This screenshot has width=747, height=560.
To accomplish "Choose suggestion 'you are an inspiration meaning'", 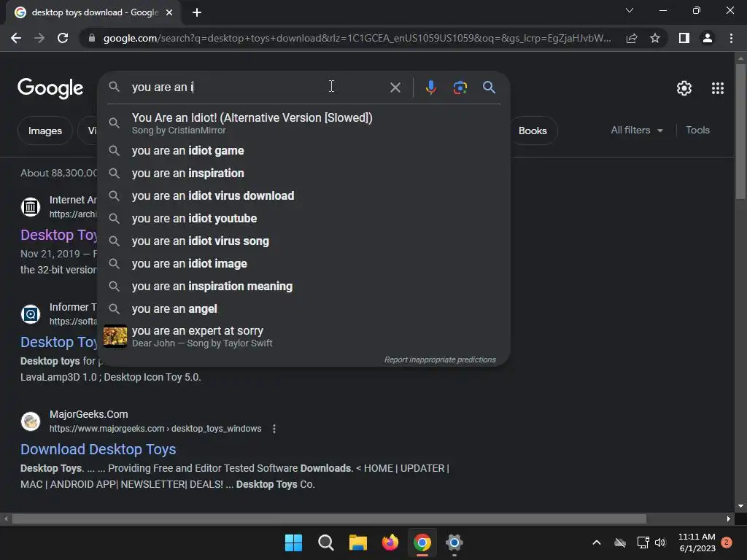I will click(303, 286).
